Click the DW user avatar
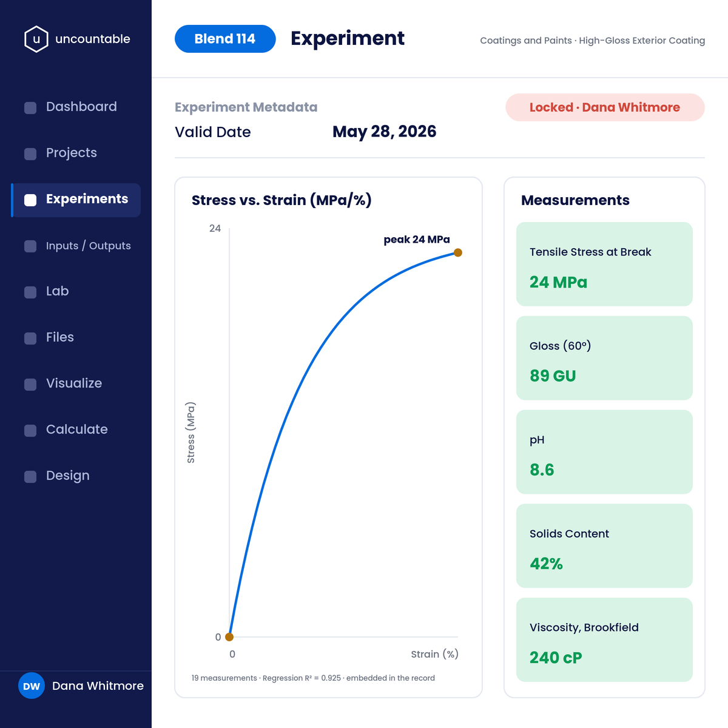Viewport: 728px width, 728px height. (x=32, y=686)
